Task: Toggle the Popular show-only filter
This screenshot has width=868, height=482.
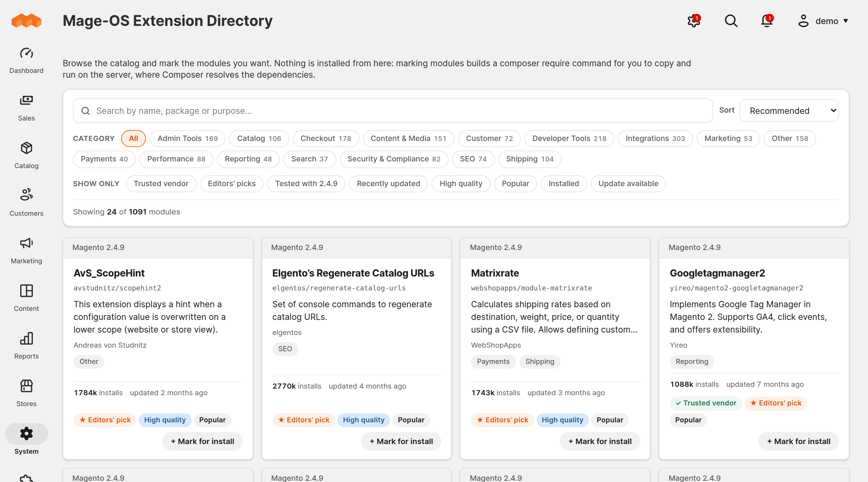Action: pyautogui.click(x=515, y=183)
